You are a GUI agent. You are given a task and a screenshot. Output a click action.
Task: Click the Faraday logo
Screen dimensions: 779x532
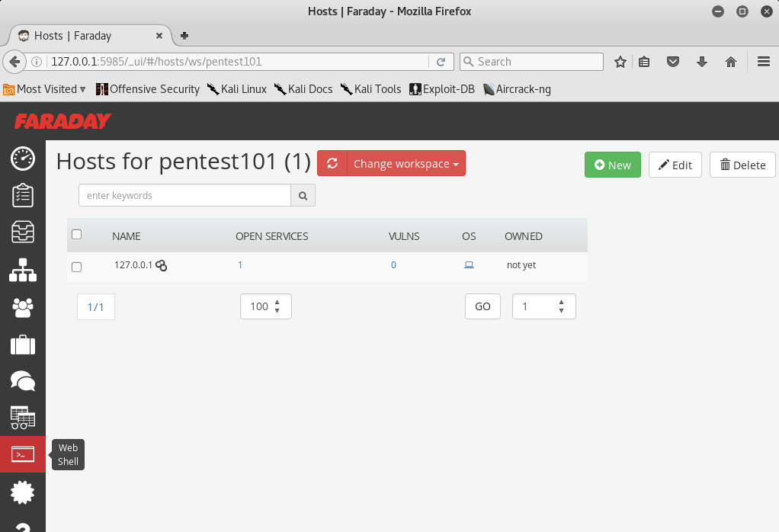(x=63, y=121)
